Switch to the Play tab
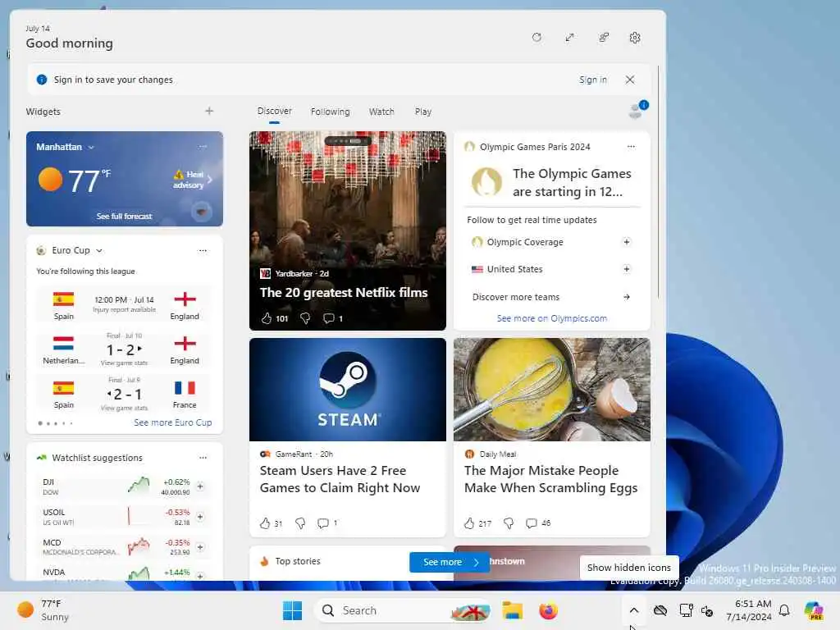Screen dimensions: 840x630 pos(422,112)
